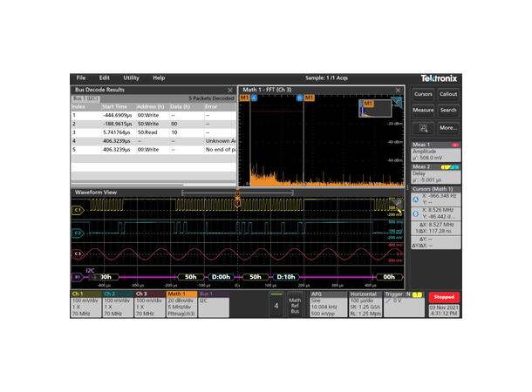Click the pencil icon in the FFT corner
This screenshot has width=532, height=392.
pyautogui.click(x=397, y=102)
